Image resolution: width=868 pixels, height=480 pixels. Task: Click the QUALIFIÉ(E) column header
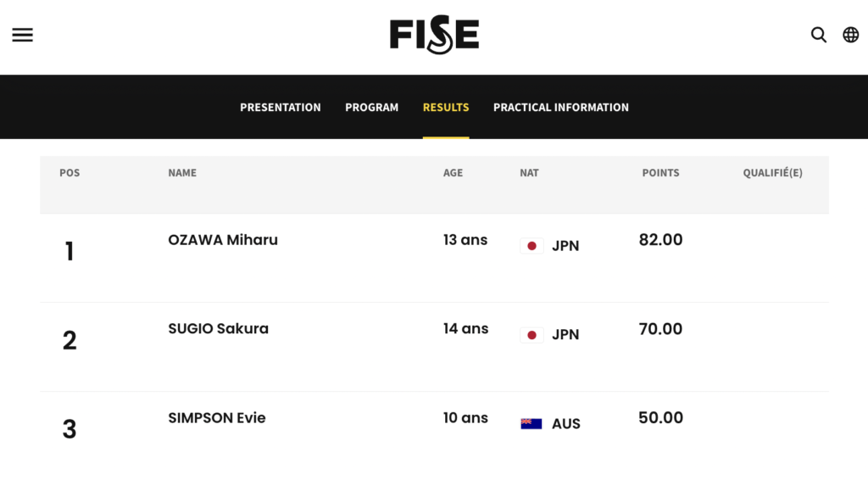(x=773, y=173)
